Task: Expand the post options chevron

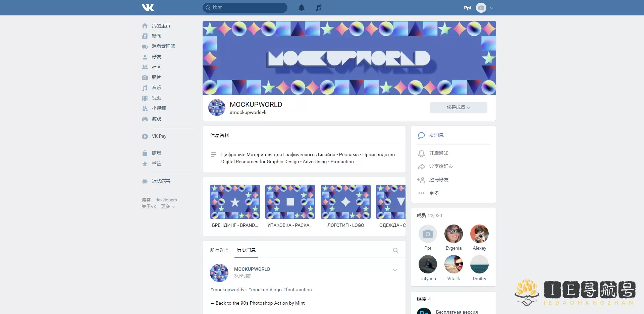Action: coord(395,270)
